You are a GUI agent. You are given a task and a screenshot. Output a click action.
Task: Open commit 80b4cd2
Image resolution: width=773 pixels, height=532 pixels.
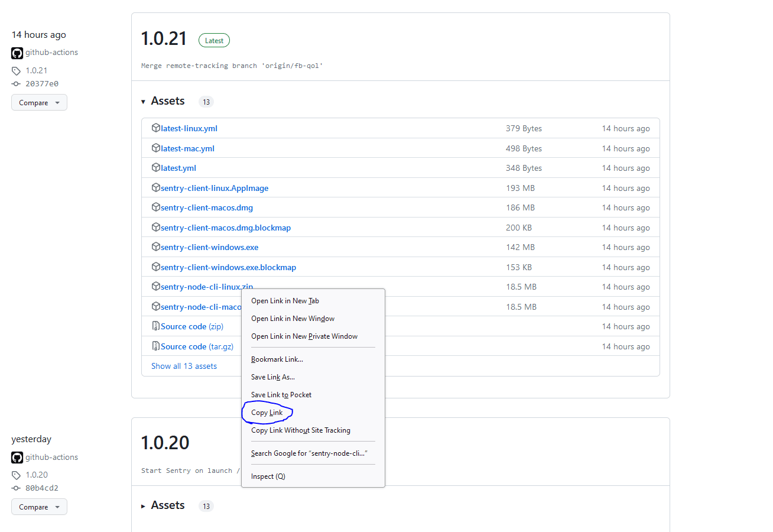tap(42, 488)
